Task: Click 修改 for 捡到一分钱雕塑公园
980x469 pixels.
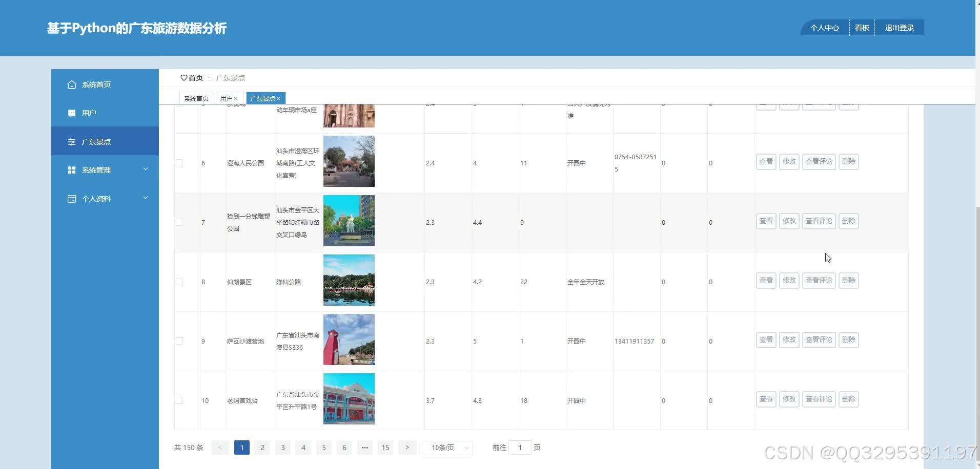Action: point(789,221)
